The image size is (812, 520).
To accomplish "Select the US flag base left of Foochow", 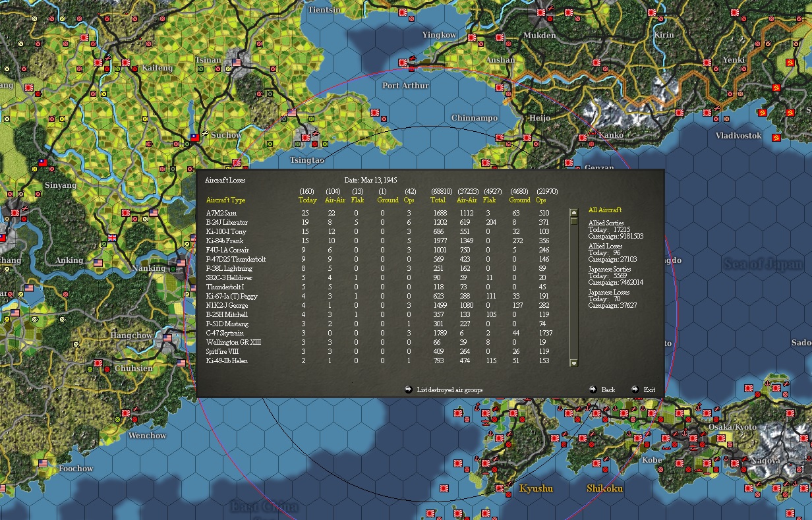I will pos(43,463).
